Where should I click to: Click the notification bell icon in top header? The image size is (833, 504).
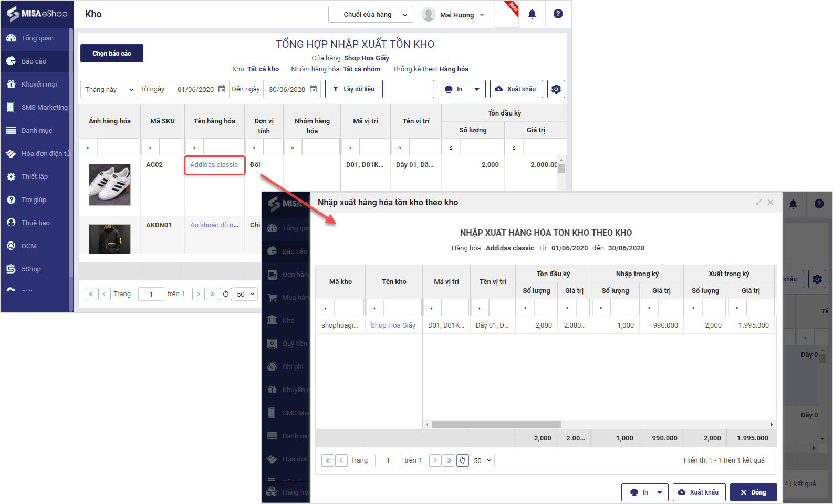[x=532, y=14]
